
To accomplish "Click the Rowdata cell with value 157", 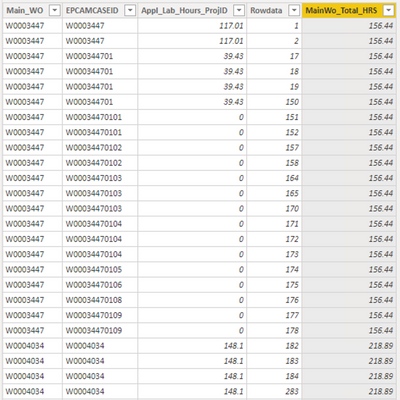I will 274,148.
